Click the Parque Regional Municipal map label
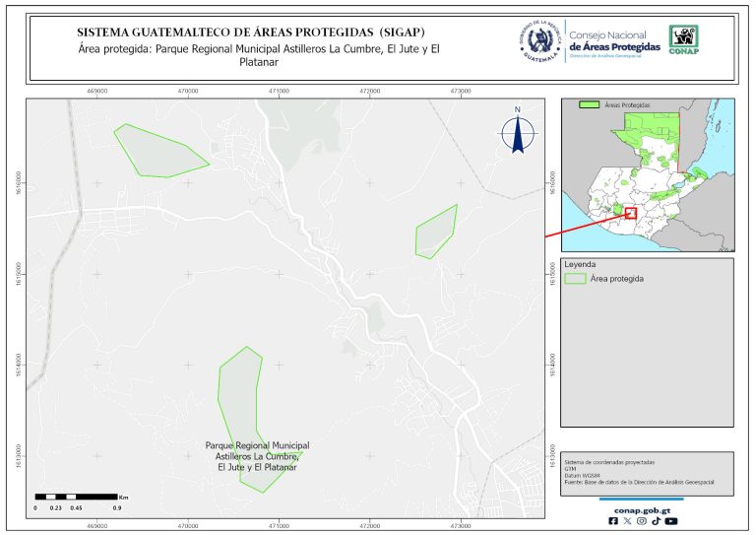Viewport: 756px width, 535px height. tap(257, 456)
